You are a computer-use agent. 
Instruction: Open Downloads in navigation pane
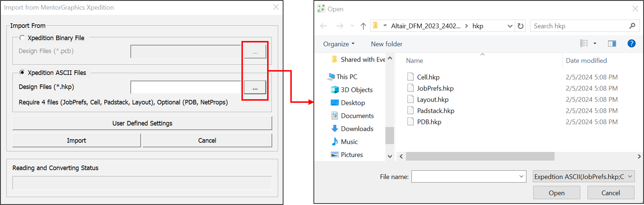tap(352, 129)
